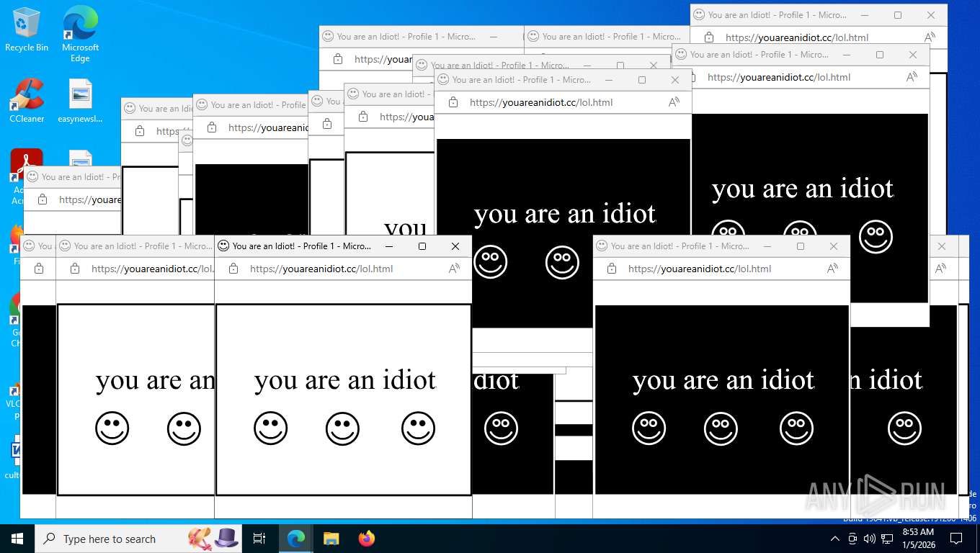Open Task View from the taskbar
The image size is (980, 553).
pyautogui.click(x=259, y=539)
